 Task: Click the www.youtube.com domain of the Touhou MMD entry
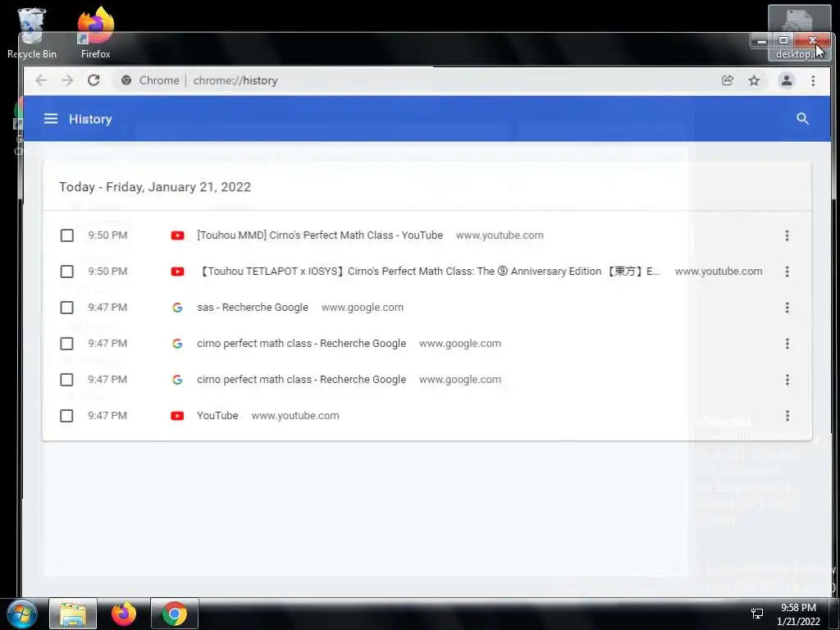click(500, 235)
